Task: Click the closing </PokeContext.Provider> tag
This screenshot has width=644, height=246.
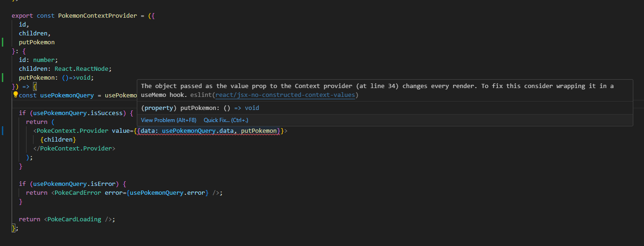Action: pos(74,148)
